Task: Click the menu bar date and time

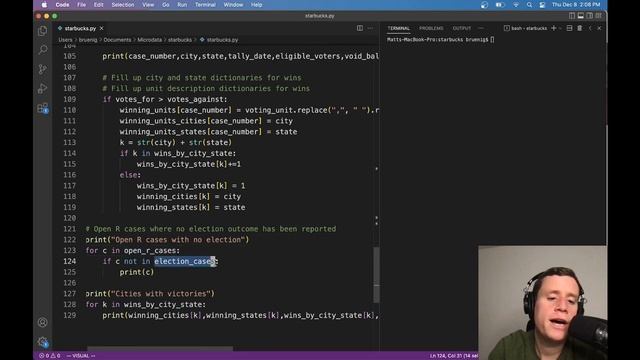Action: pyautogui.click(x=576, y=5)
